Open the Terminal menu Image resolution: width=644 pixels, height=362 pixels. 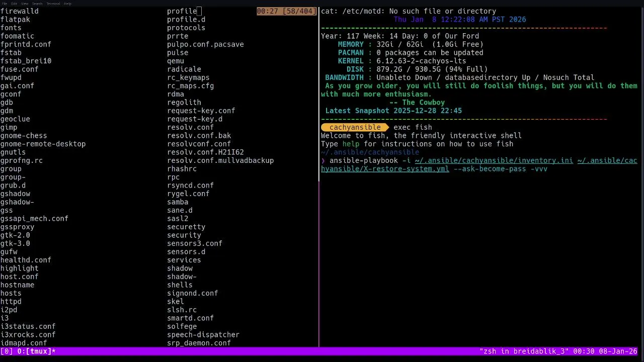tap(53, 4)
